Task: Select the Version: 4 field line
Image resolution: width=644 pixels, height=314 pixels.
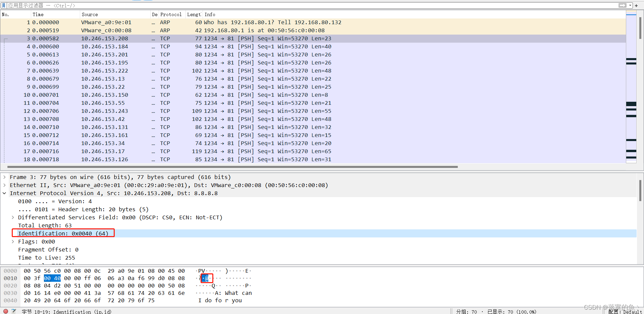Action: click(x=55, y=201)
